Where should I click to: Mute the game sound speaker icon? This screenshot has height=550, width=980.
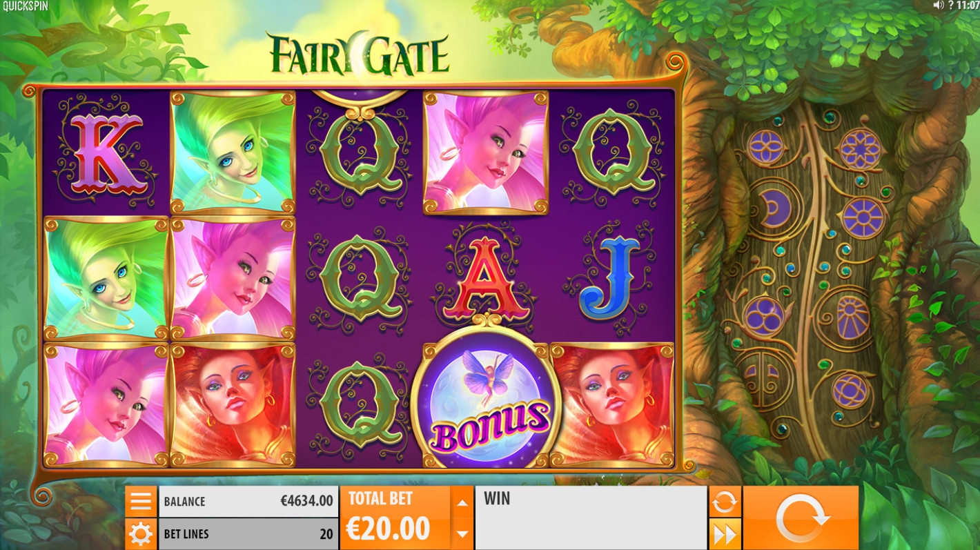[x=938, y=5]
